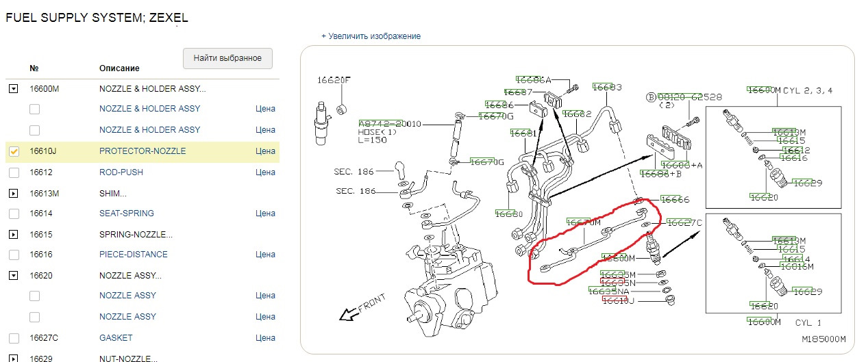This screenshot has width=868, height=362.
Task: Open the PIECE-DISTANCE description link
Action: pyautogui.click(x=134, y=255)
